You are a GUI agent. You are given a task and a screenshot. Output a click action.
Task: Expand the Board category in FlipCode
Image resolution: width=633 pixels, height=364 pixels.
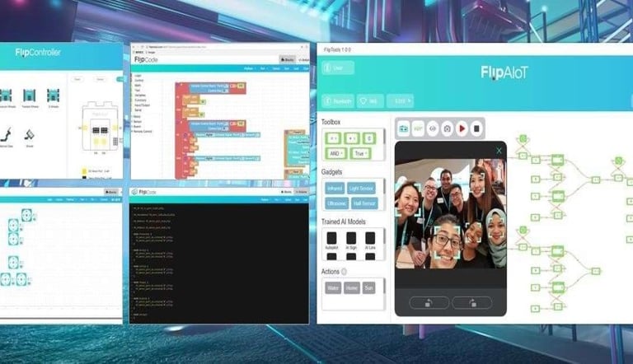click(x=137, y=126)
